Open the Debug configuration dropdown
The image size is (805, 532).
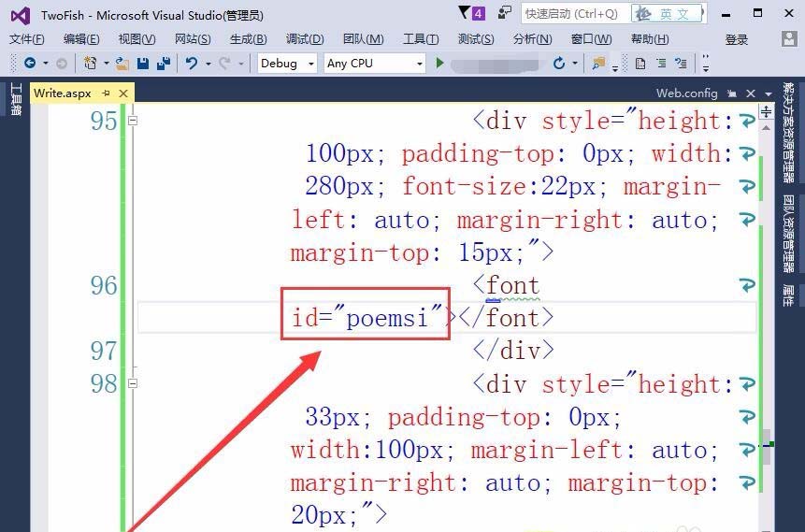point(287,64)
